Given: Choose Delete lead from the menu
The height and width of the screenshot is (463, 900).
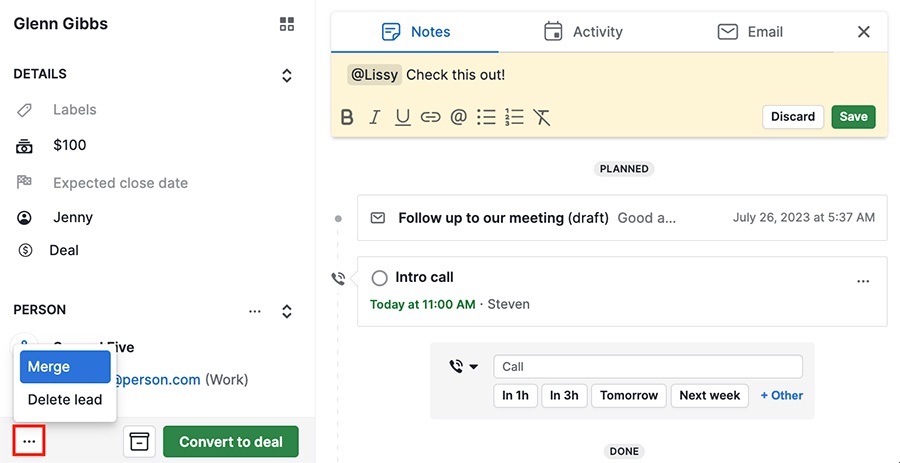Looking at the screenshot, I should [x=65, y=400].
